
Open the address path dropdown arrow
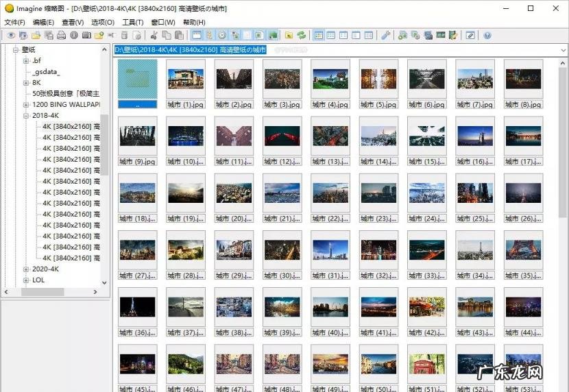563,50
